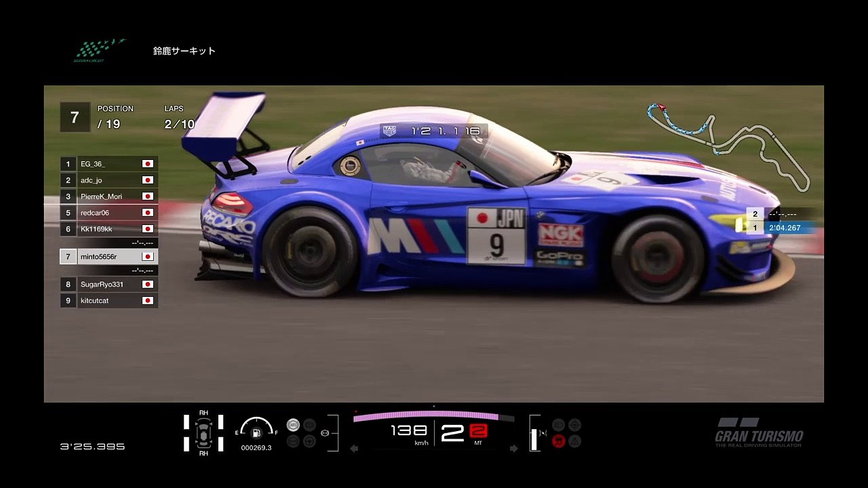Click the dim warning triangle icon

[574, 441]
